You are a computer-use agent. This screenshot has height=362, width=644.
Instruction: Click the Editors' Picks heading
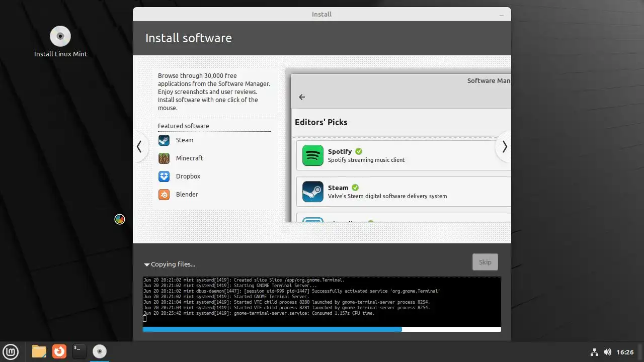pos(321,122)
